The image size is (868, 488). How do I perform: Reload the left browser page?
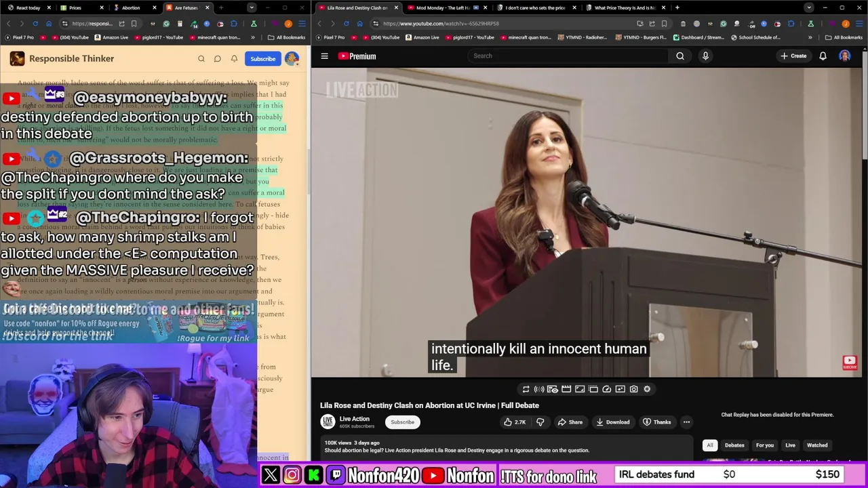coord(35,24)
